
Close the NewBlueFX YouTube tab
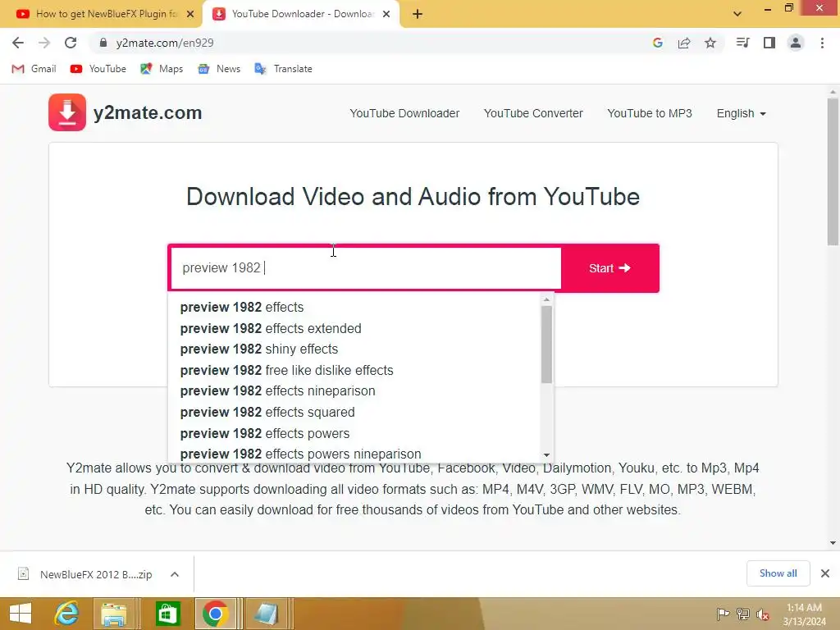click(x=190, y=15)
